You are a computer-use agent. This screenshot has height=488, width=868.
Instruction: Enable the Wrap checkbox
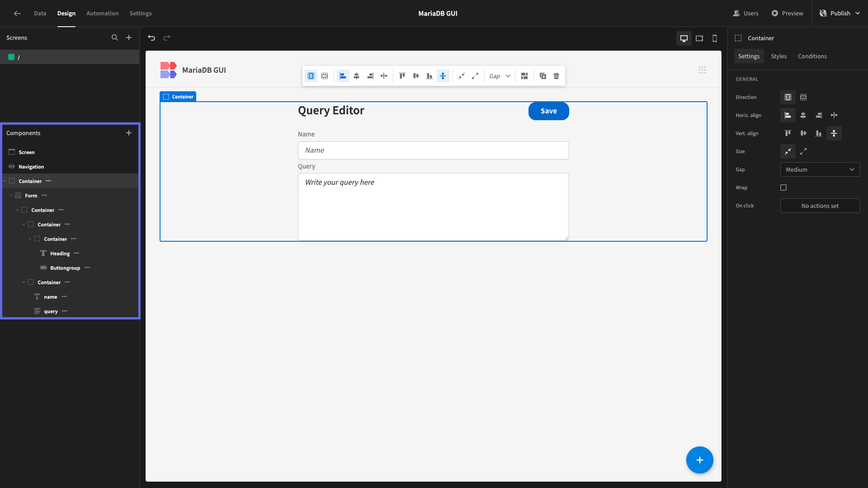coord(783,188)
